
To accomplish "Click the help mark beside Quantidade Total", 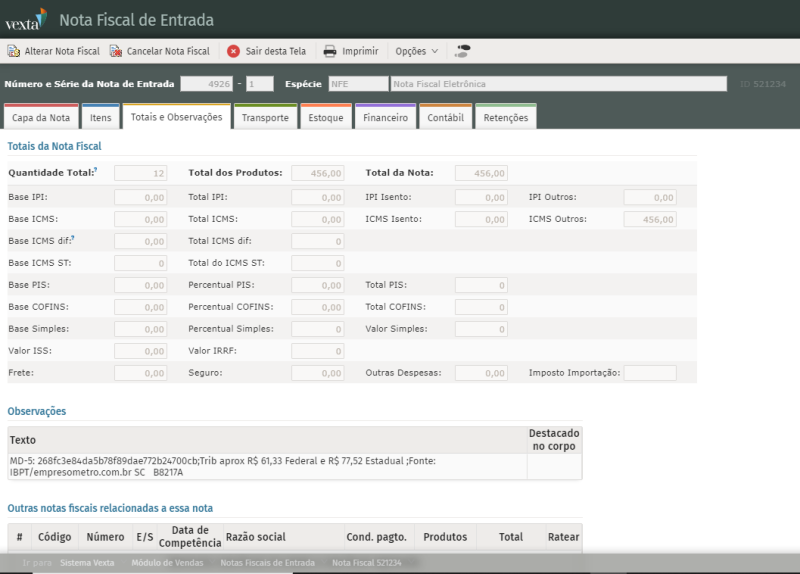I will (96, 171).
